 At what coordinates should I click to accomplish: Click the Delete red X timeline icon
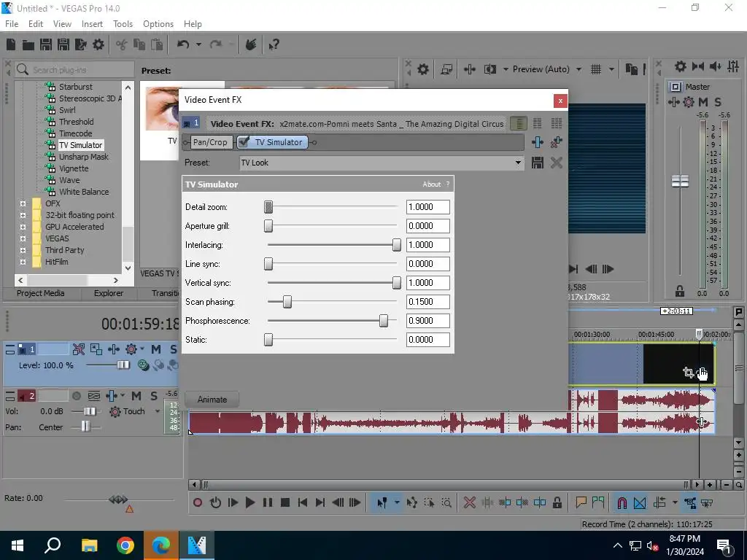[x=469, y=502]
